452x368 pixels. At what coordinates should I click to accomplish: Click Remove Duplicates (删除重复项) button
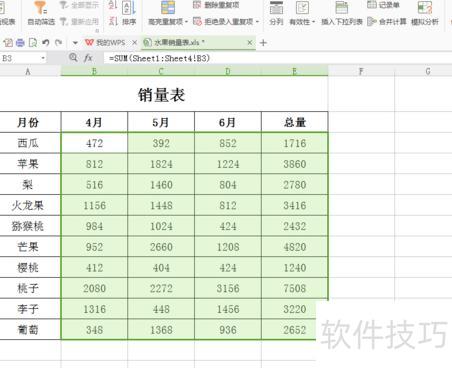click(216, 5)
